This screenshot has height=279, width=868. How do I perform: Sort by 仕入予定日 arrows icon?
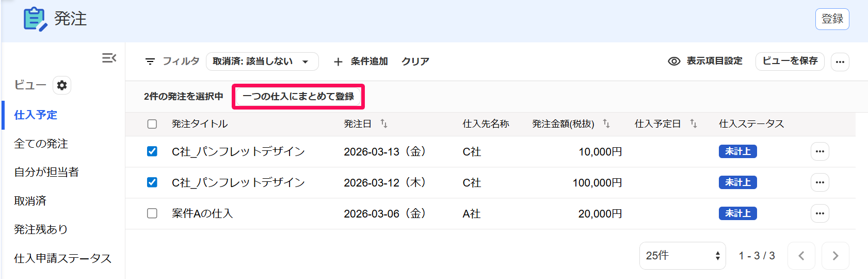coord(694,123)
